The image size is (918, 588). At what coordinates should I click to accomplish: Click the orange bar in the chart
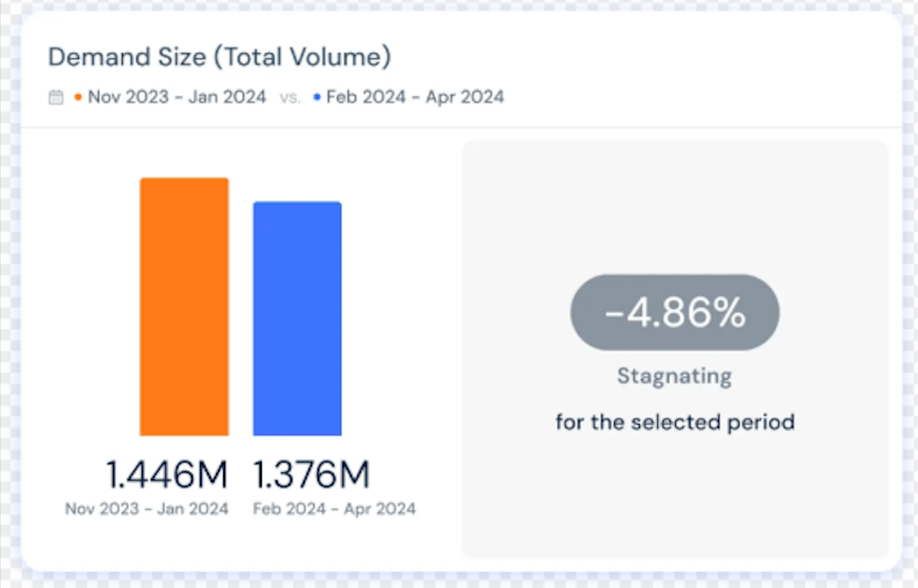(184, 307)
